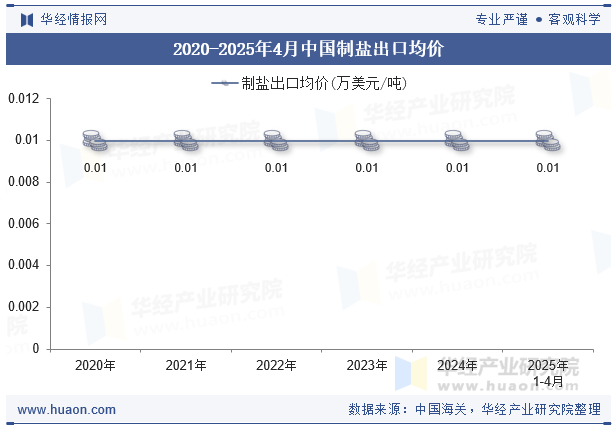Image resolution: width=615 pixels, height=427 pixels.
Task: Click the 0.004 y-axis label
Action: point(24,265)
